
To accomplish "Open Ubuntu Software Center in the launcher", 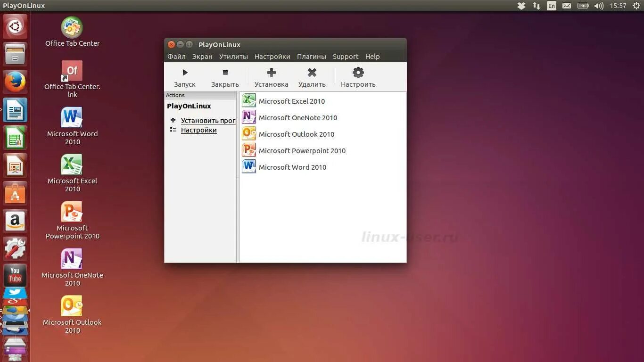I will point(15,193).
